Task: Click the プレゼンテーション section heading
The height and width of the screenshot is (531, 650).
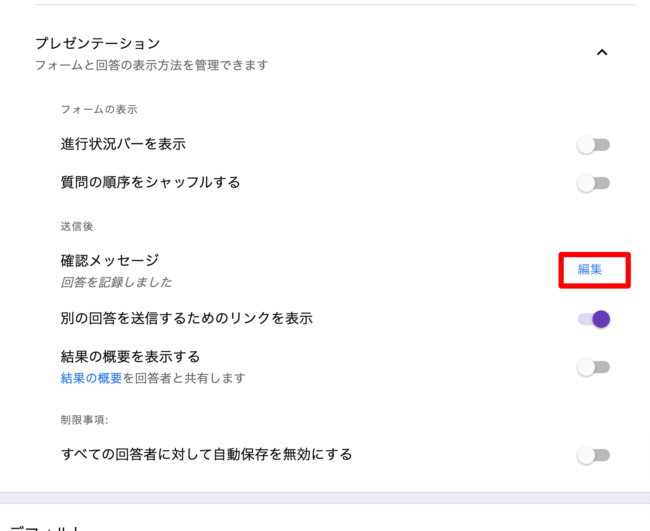Action: pyautogui.click(x=97, y=43)
